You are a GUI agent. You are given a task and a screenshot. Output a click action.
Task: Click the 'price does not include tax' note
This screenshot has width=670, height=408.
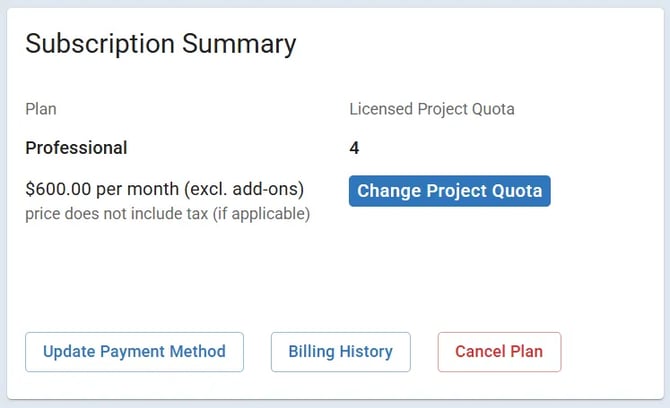(x=116, y=213)
